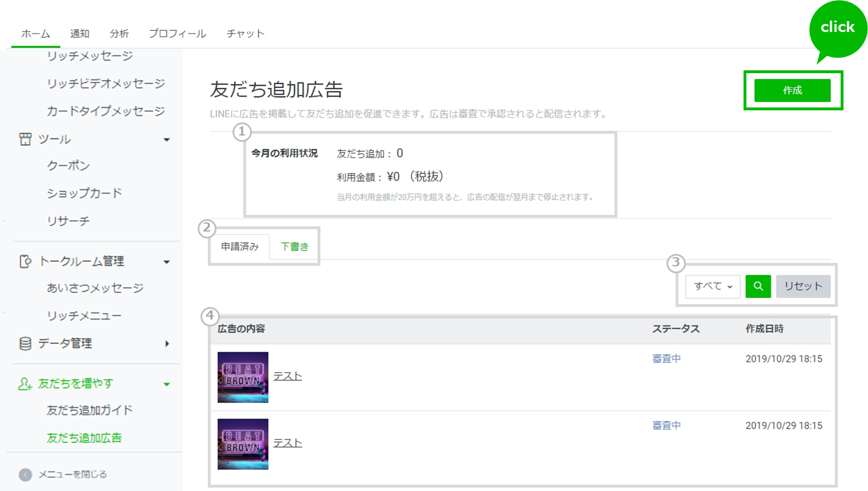Collapse the ツール section chevron
868x491 pixels.
click(167, 139)
